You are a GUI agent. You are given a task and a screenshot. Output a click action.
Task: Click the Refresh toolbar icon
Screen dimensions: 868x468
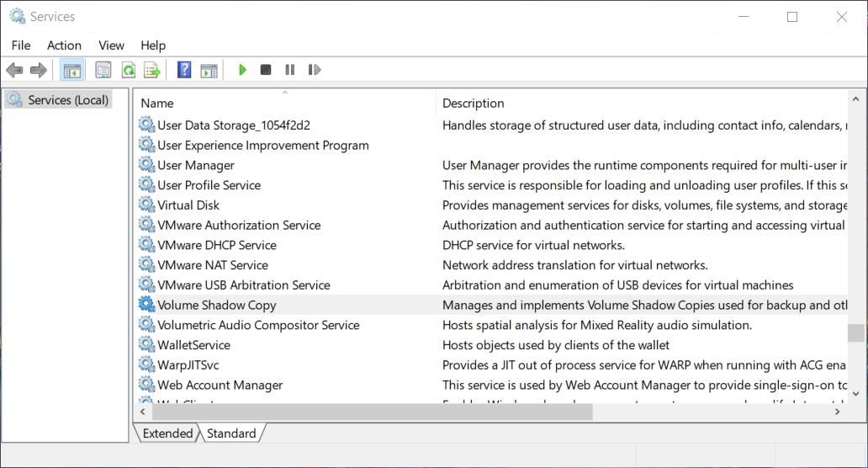tap(129, 70)
